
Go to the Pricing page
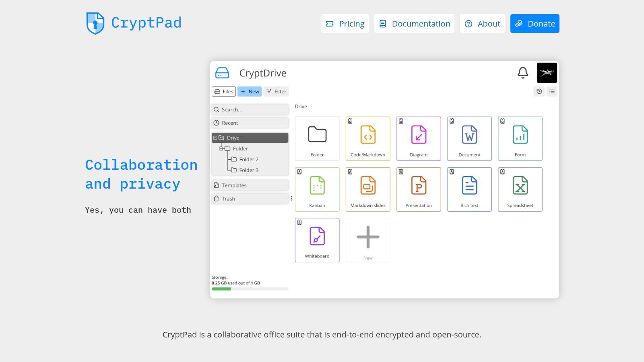point(345,24)
